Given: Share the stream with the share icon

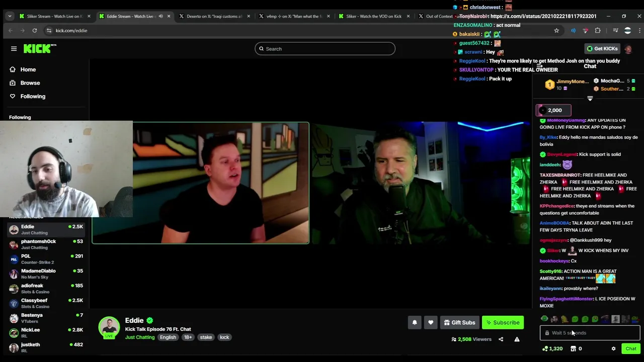Looking at the screenshot, I should tap(501, 339).
